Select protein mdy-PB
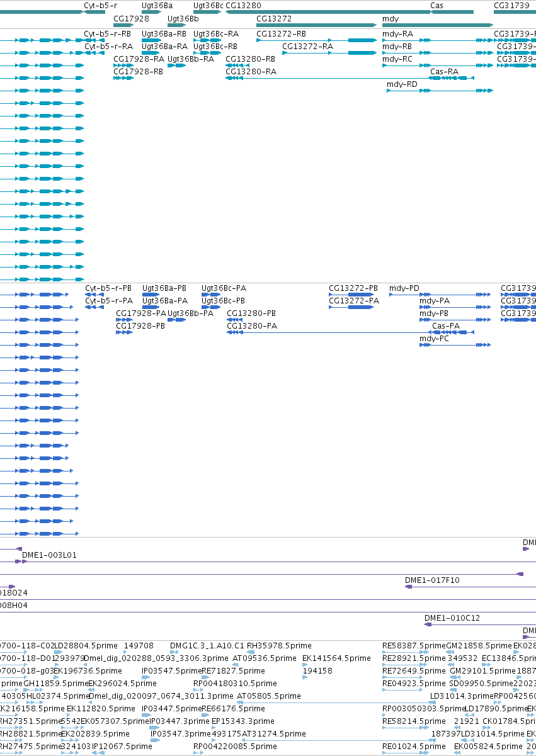Screen dimensions: 536x756 tap(434, 313)
